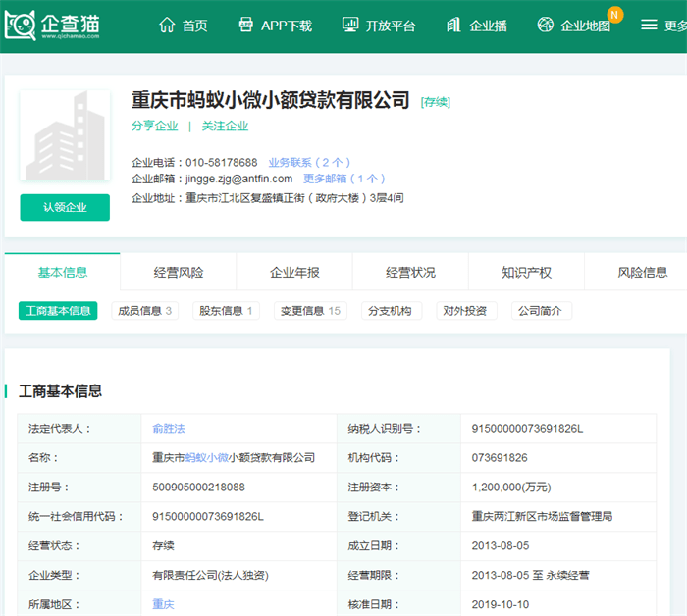Select the 成员信息 3 sub-tab
687x616 pixels.
(x=144, y=311)
